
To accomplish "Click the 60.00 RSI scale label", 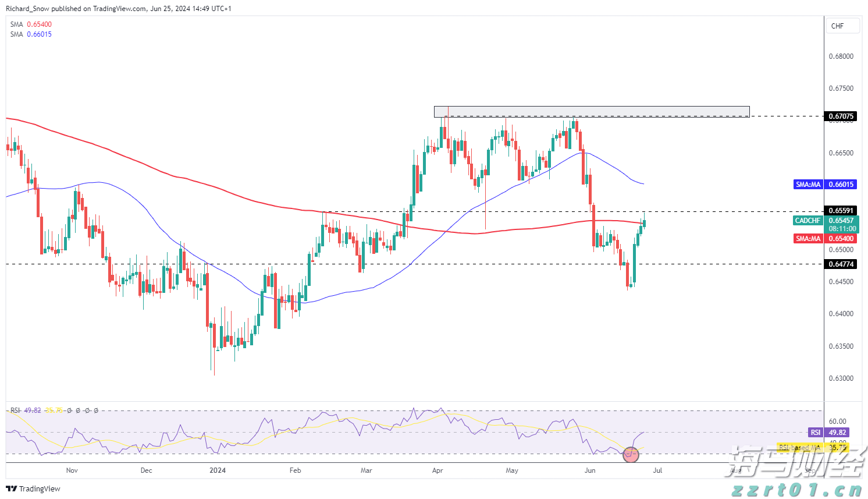I will tap(838, 422).
